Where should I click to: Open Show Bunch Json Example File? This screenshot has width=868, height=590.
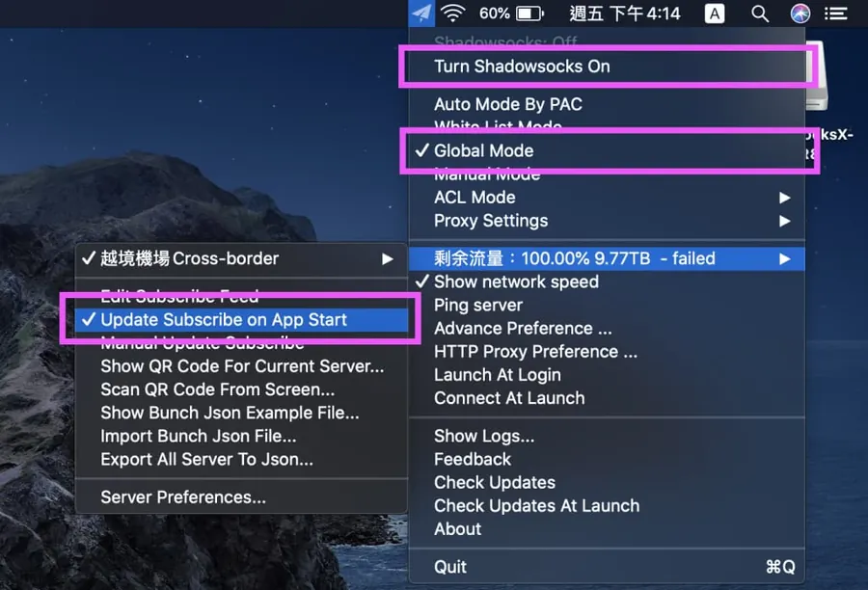(x=241, y=413)
